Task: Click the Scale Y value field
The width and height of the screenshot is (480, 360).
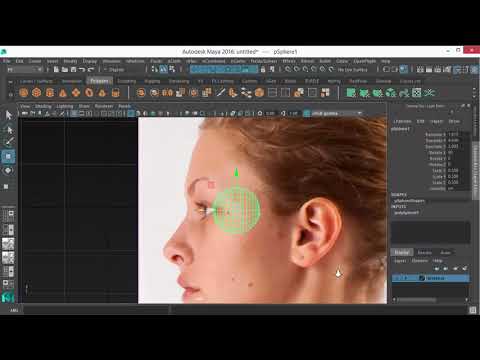Action: [458, 176]
